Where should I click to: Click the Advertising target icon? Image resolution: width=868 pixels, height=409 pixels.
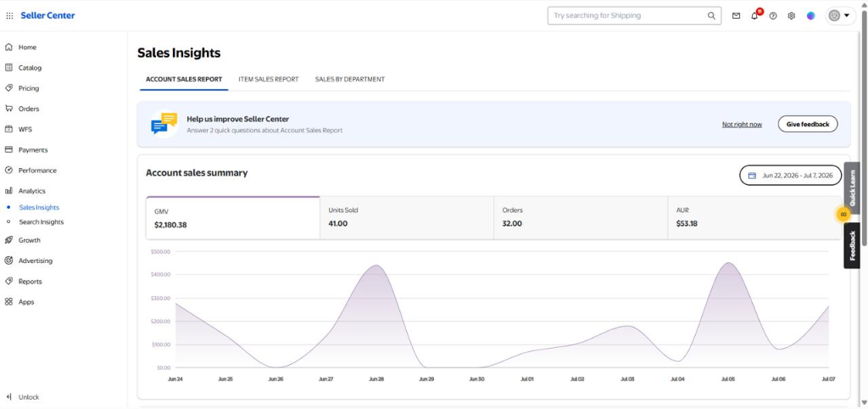(8, 261)
